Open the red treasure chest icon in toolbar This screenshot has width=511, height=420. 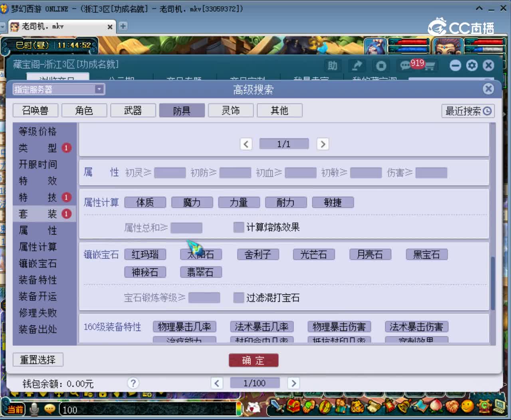(294, 406)
